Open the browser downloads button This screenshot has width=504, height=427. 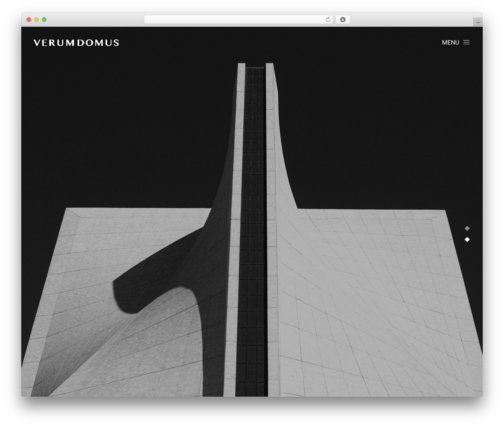pos(343,20)
